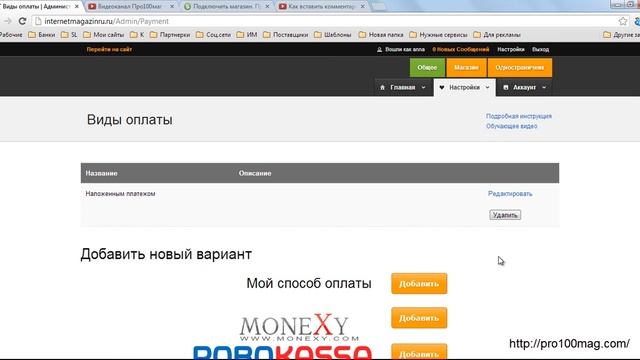Select the orange Магазин button
Viewport: 640px width, 360px height.
click(466, 67)
